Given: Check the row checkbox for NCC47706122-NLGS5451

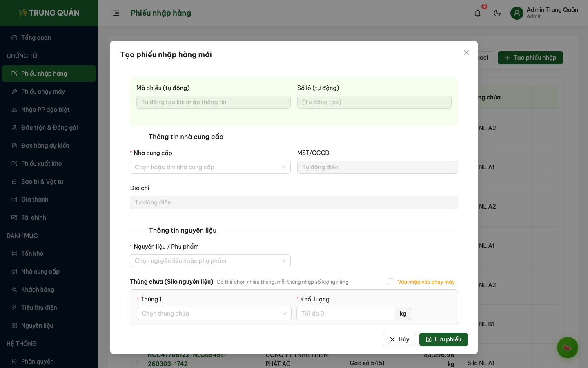Looking at the screenshot, I should 134,363.
